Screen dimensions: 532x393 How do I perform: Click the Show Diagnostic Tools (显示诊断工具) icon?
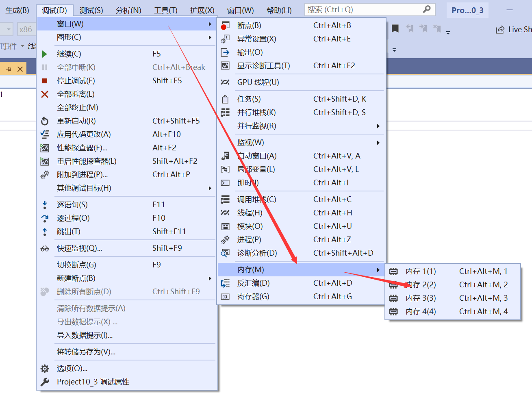(x=225, y=66)
